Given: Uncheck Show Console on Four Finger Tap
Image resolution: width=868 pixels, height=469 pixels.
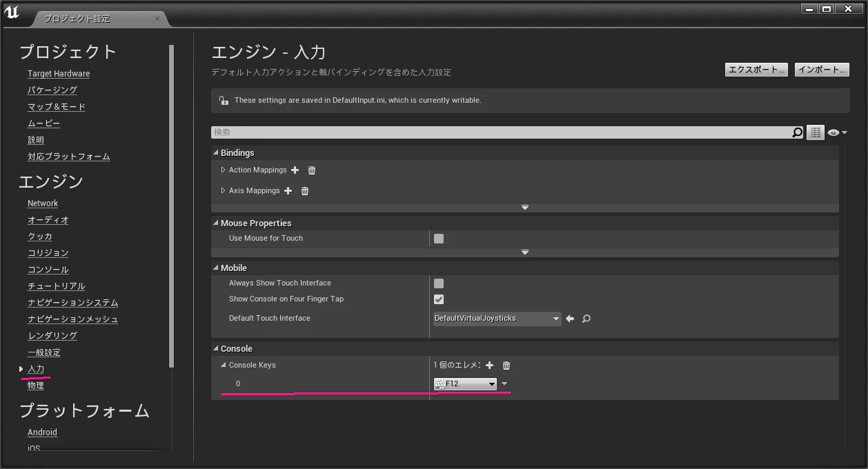Looking at the screenshot, I should [439, 299].
